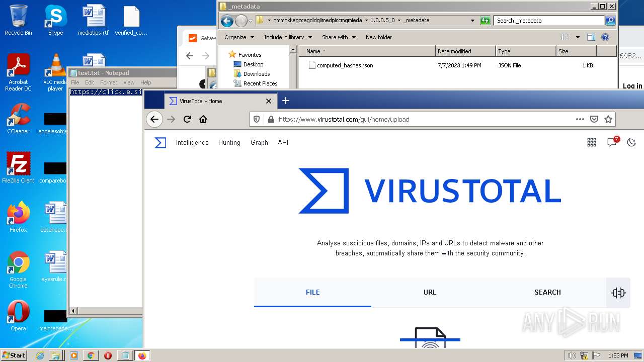Click Notepad horizontal scrollbar left arrow

(73, 311)
